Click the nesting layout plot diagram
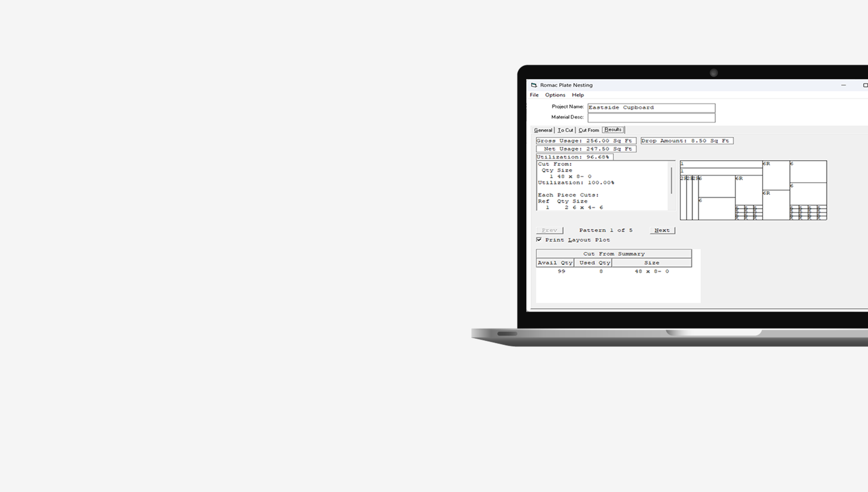The image size is (868, 492). (753, 190)
